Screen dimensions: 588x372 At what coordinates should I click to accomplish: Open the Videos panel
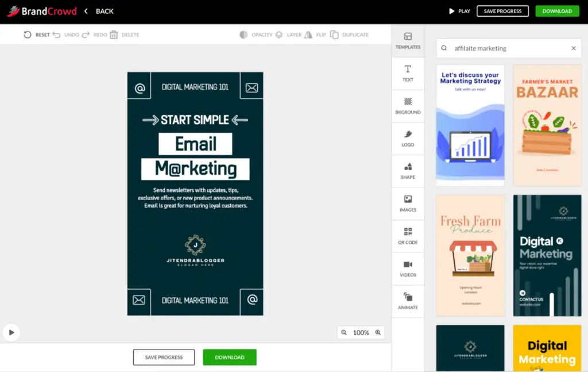(x=408, y=269)
